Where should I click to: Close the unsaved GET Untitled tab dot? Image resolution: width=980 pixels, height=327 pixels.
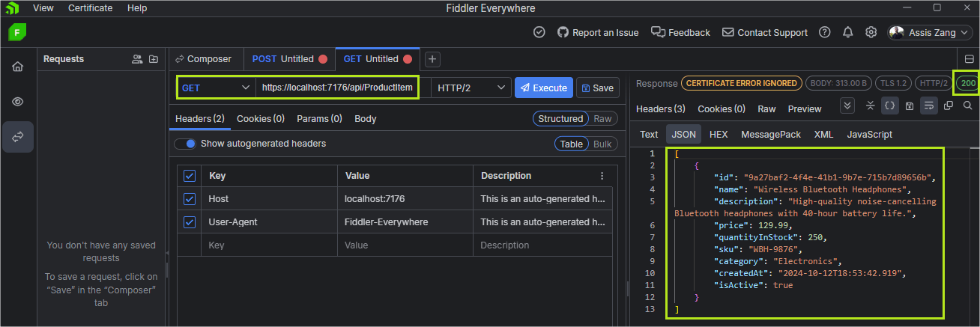(x=408, y=59)
